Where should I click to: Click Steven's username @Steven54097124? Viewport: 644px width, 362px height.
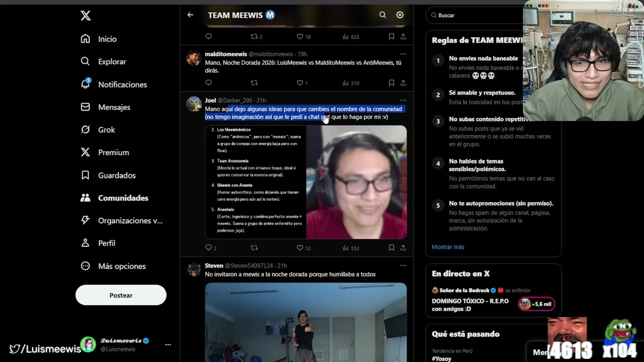click(249, 265)
